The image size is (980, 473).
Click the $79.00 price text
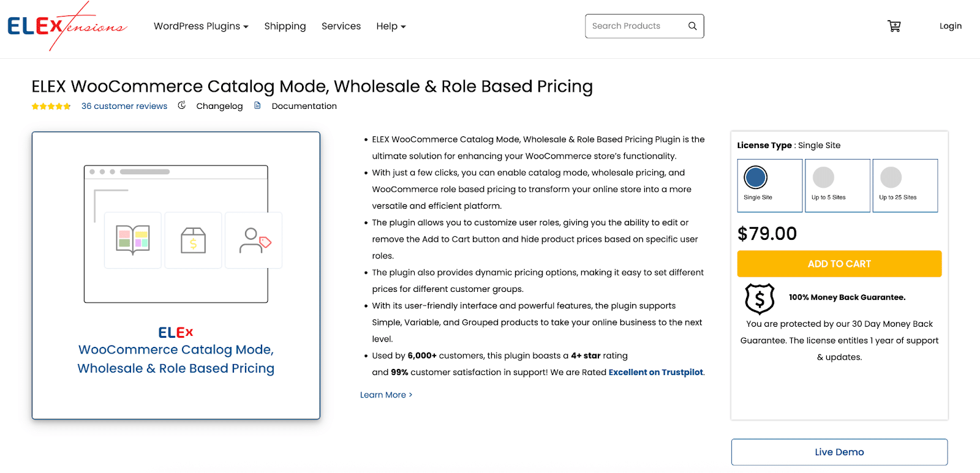(767, 234)
